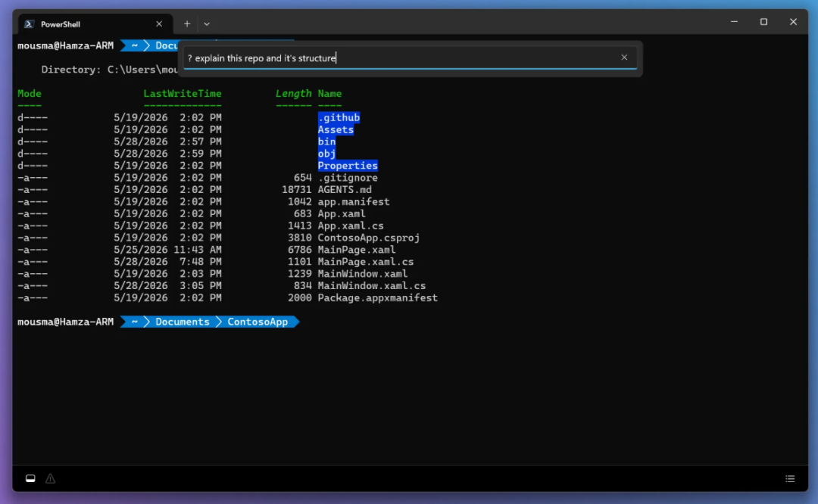
Task: Click the .github folder name
Action: (339, 117)
